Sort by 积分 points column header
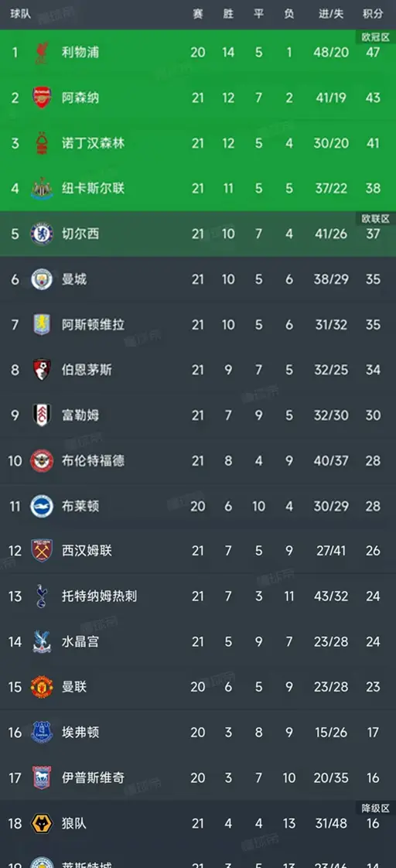 [x=373, y=15]
